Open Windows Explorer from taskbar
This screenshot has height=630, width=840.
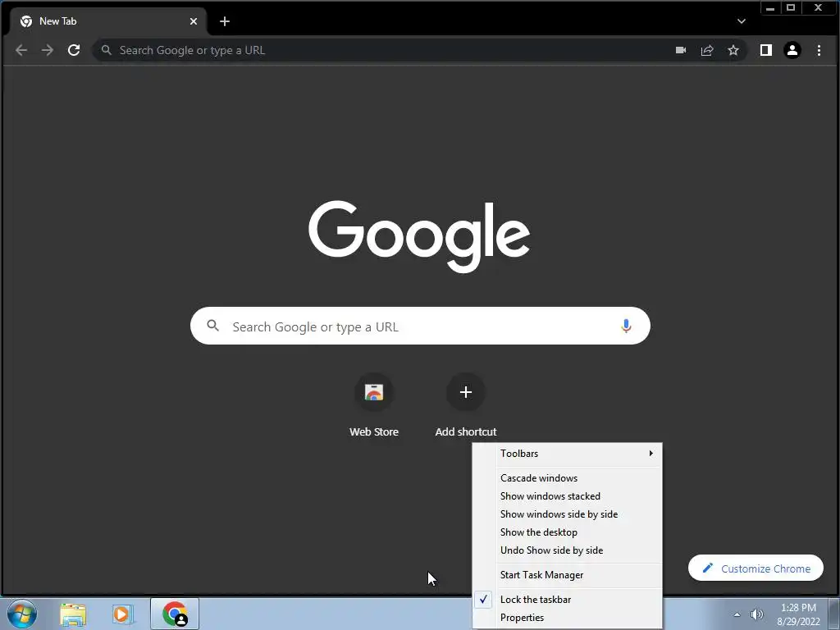[73, 614]
